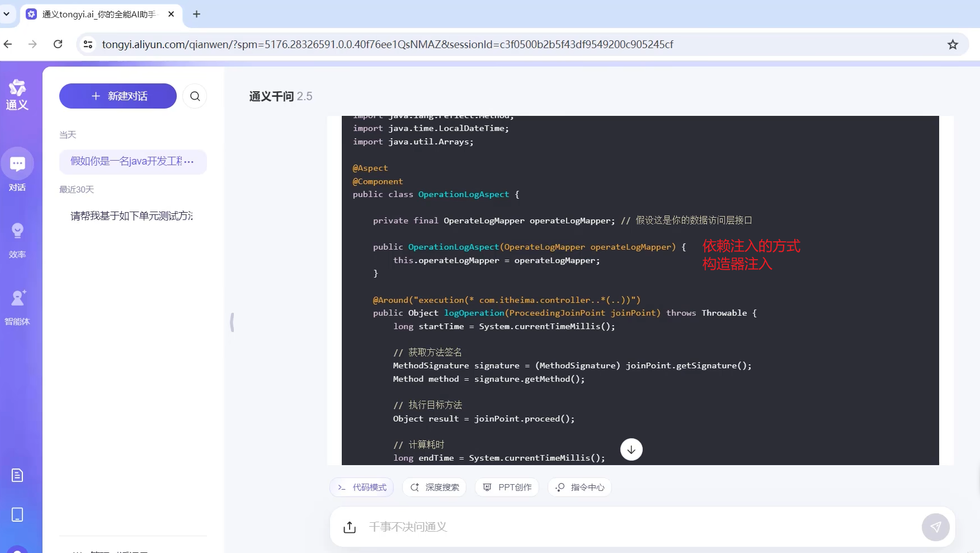This screenshot has height=553, width=980.
Task: Click the 当天 section label
Action: coord(68,135)
